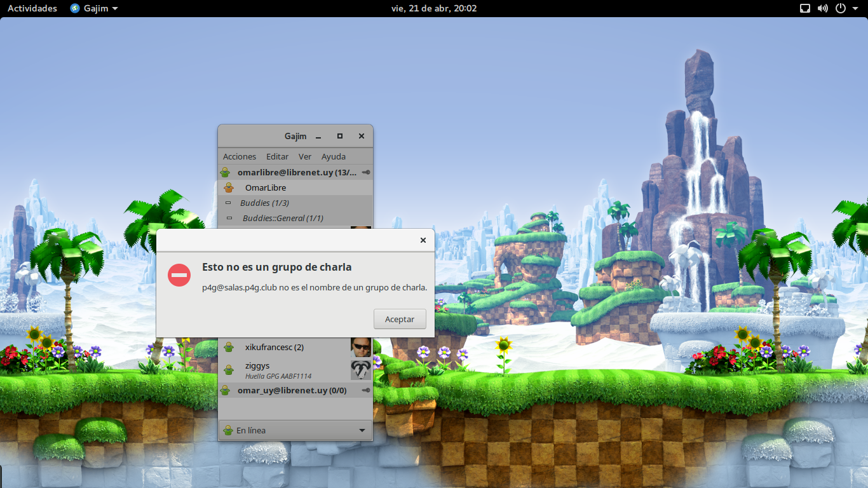Close the Gajim roster window
The image size is (868, 488).
(362, 136)
